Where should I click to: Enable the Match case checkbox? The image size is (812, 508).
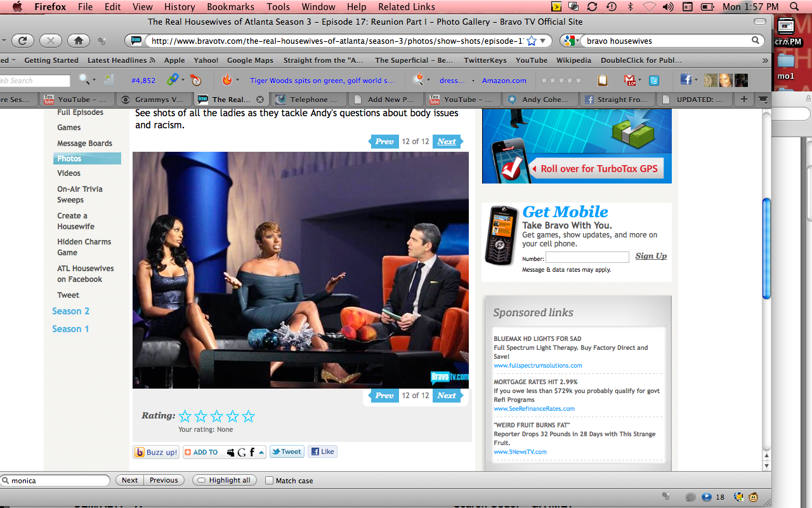tap(269, 481)
